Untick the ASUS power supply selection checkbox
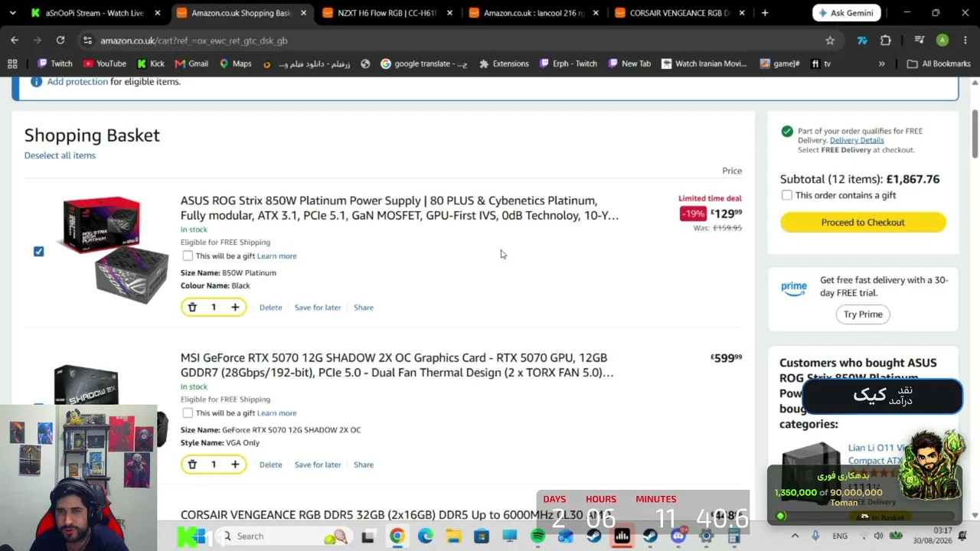The width and height of the screenshot is (980, 551). point(38,251)
